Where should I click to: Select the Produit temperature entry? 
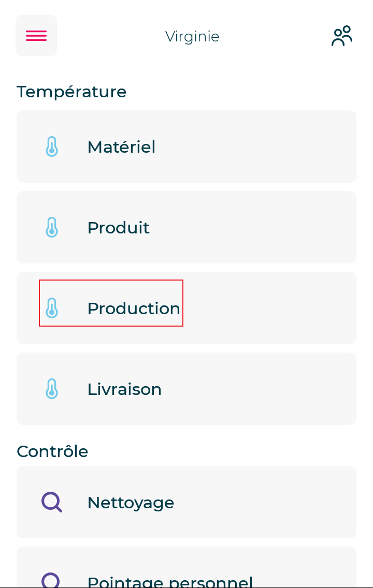pos(187,227)
